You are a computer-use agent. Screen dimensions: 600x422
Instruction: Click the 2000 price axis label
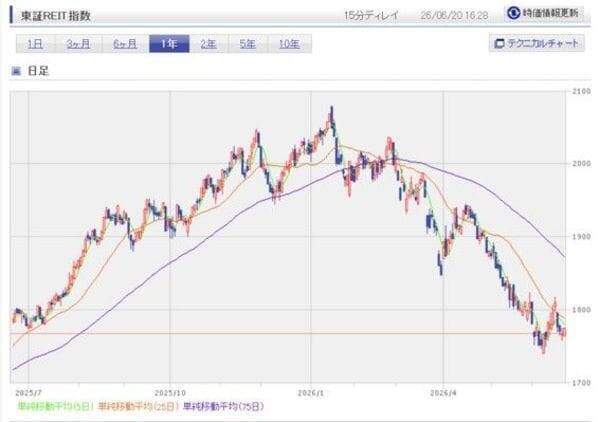581,163
